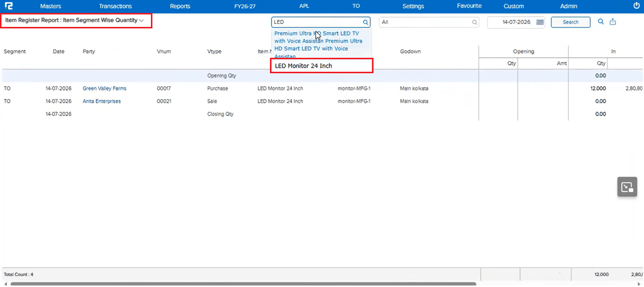Click APL in the top bar

304,6
